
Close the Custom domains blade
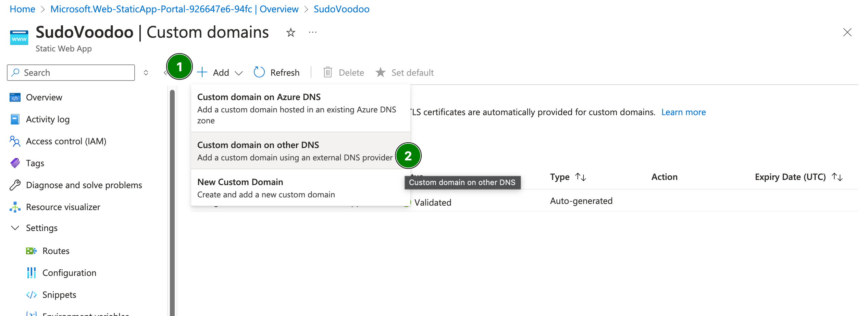click(x=847, y=32)
